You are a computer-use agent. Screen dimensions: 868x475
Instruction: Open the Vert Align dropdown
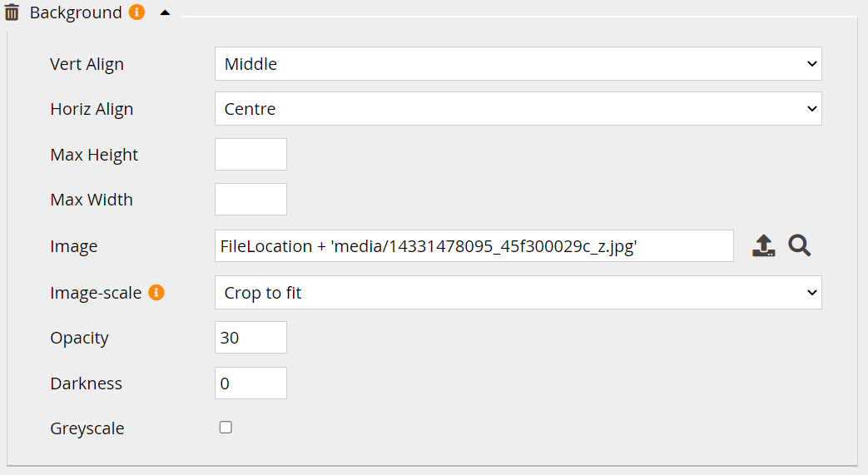point(518,64)
